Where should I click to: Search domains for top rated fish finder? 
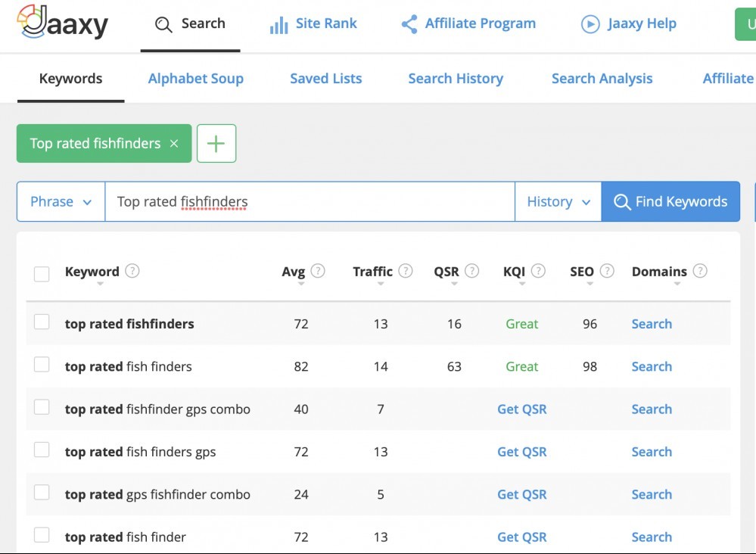click(652, 537)
